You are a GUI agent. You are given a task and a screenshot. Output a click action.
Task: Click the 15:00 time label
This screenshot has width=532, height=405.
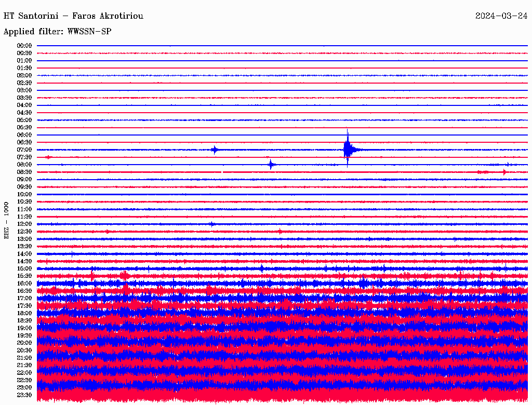(24, 268)
